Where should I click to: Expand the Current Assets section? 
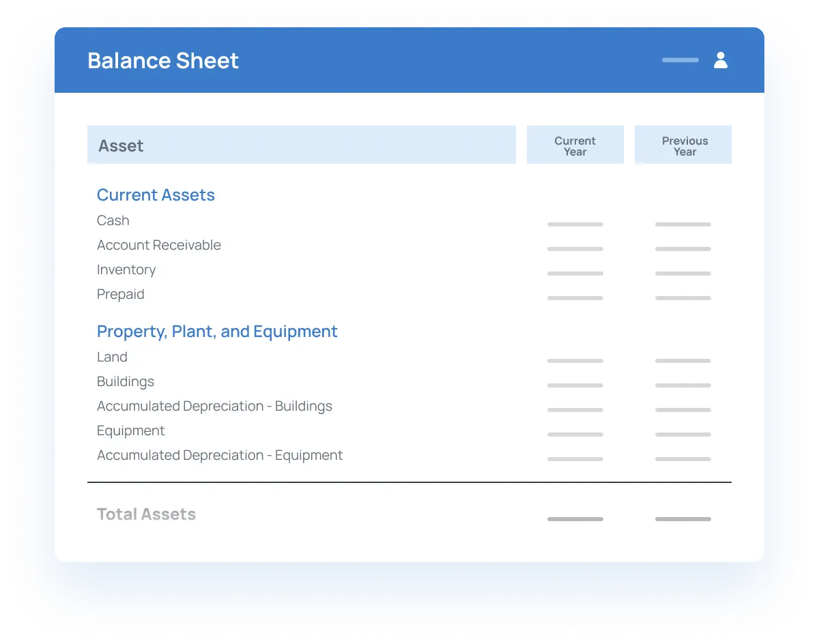pyautogui.click(x=156, y=195)
